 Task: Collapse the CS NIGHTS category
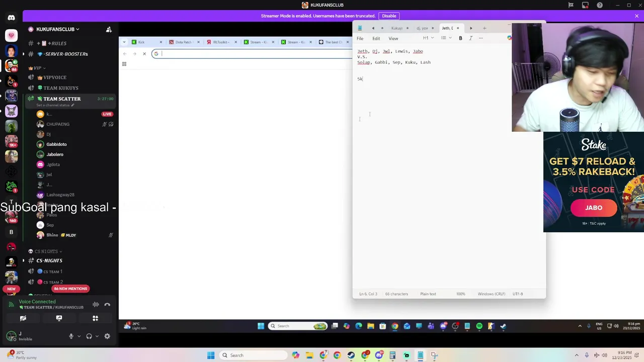(46, 251)
